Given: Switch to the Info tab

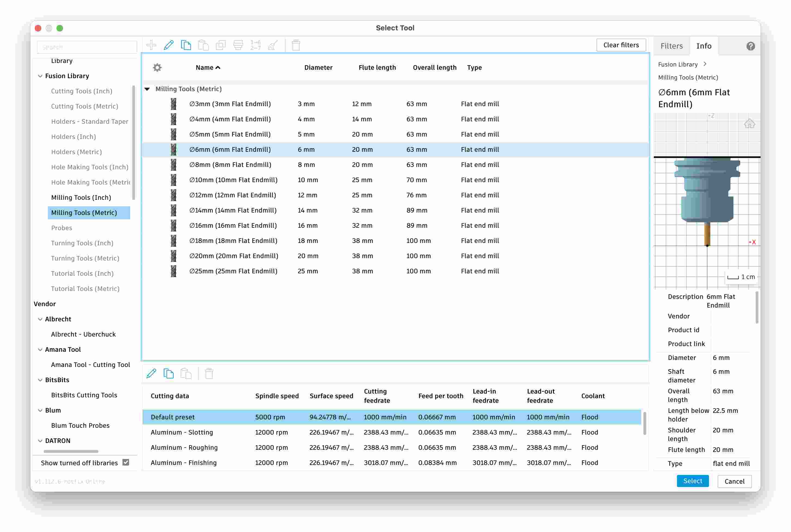Looking at the screenshot, I should tap(704, 46).
